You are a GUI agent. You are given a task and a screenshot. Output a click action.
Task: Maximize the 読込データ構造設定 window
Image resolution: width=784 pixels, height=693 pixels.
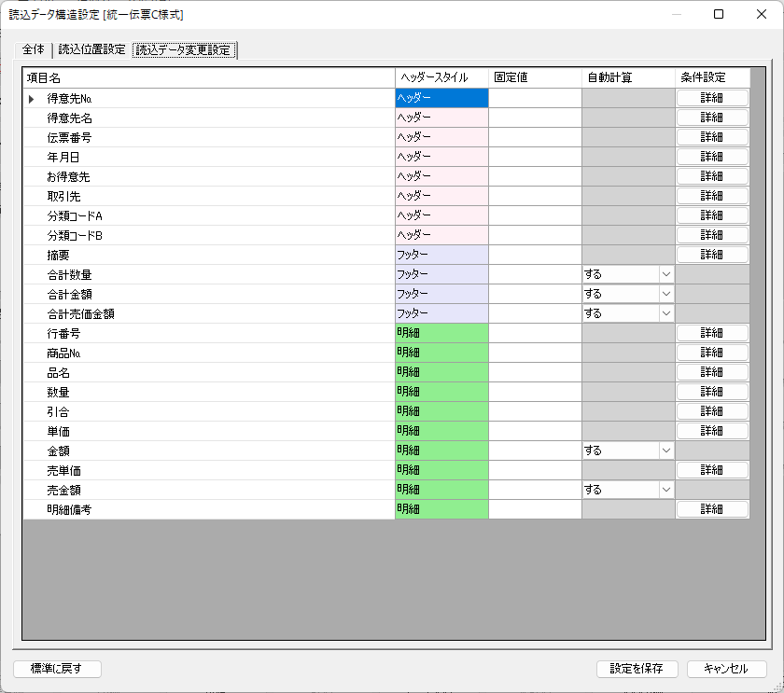pyautogui.click(x=719, y=14)
